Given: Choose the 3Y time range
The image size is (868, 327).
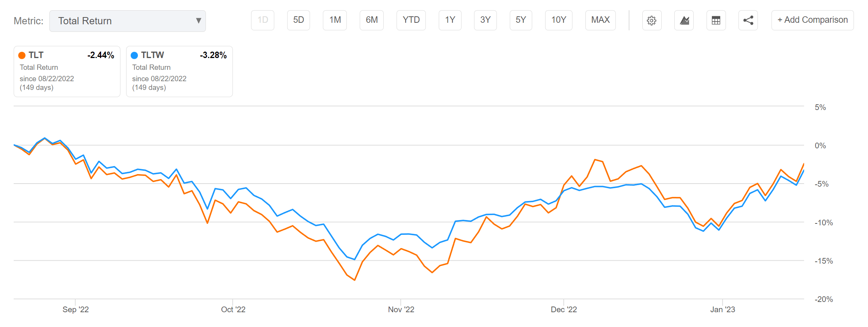Looking at the screenshot, I should [485, 20].
